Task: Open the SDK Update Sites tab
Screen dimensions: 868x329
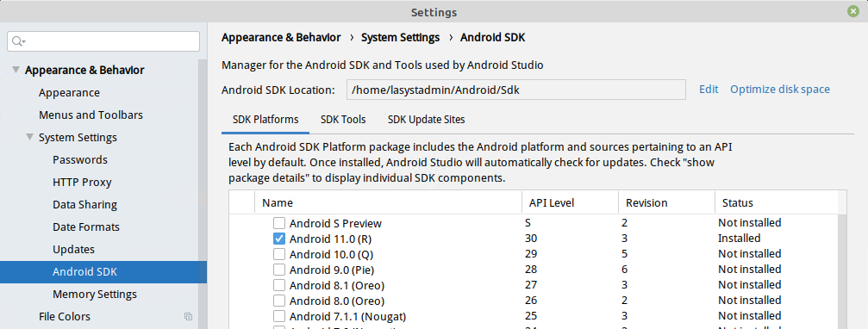Action: pos(427,120)
